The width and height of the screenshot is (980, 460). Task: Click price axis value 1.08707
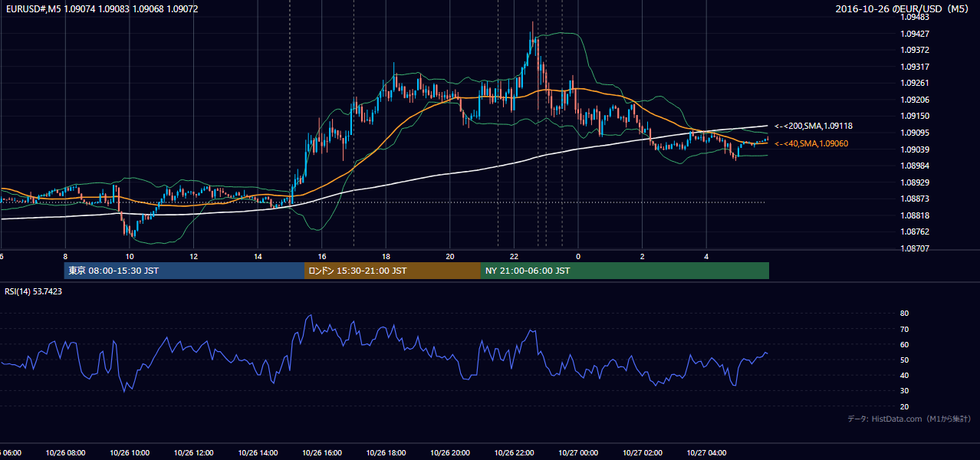(915, 248)
